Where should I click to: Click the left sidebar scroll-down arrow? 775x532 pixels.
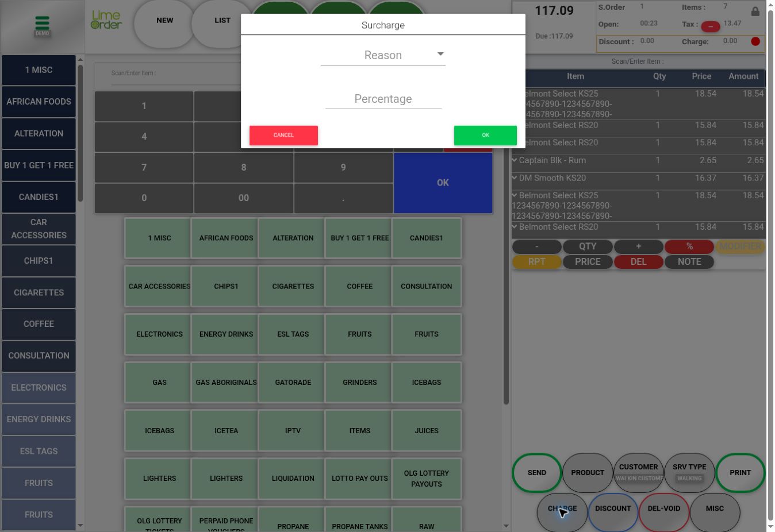tap(80, 525)
